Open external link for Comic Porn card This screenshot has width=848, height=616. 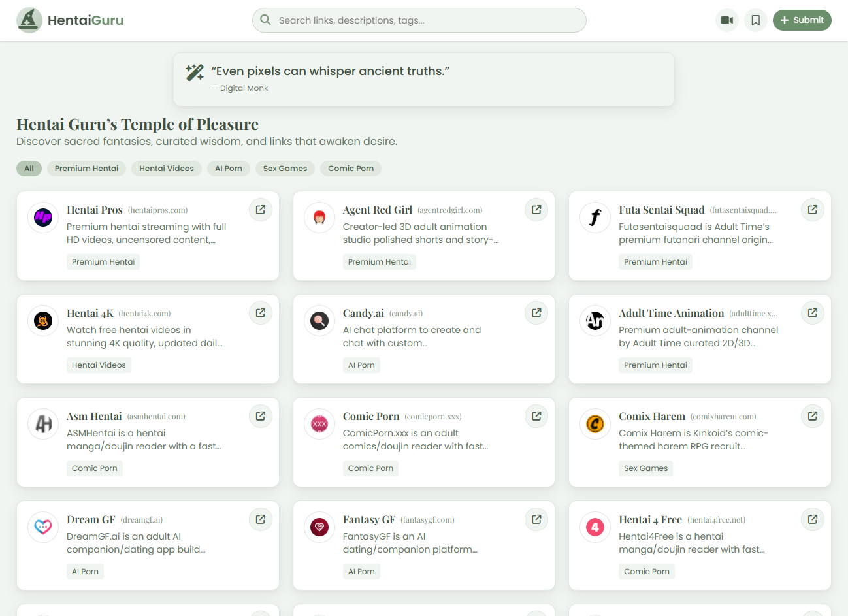pyautogui.click(x=536, y=416)
